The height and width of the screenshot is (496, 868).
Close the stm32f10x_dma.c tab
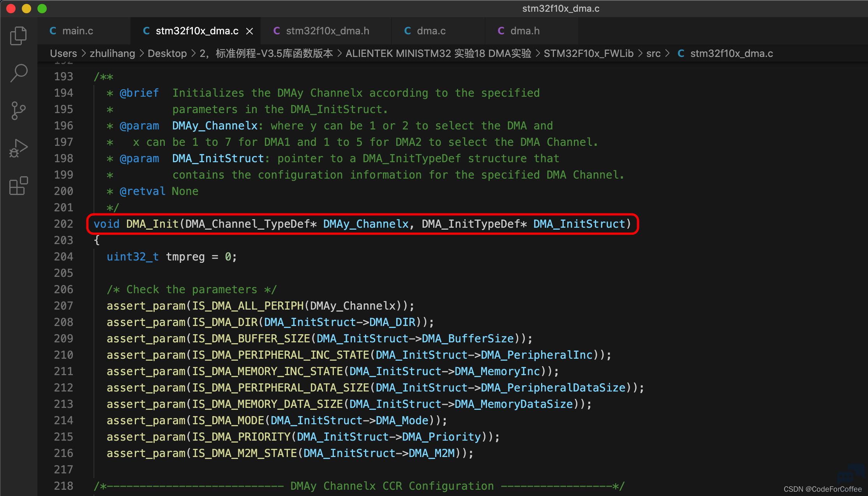(250, 31)
